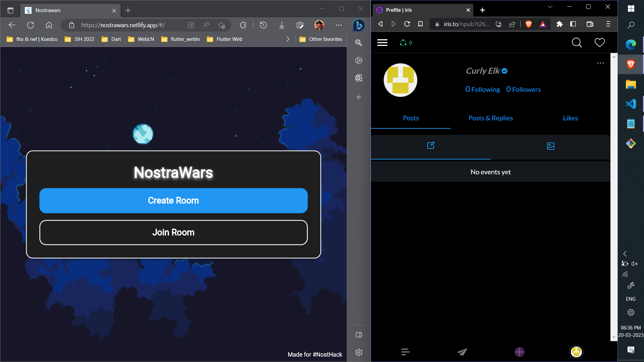The width and height of the screenshot is (644, 362).
Task: Click the Edge address bar URL
Action: coord(123,25)
